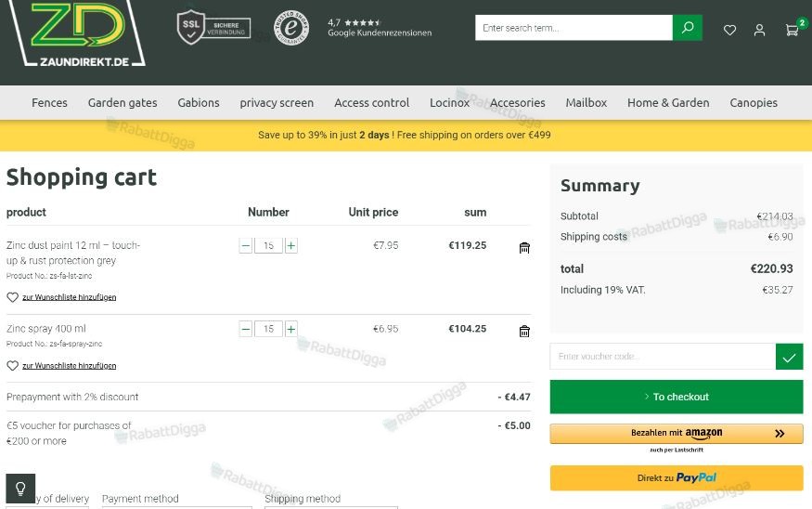Select the €104.25 sum value
The height and width of the screenshot is (509, 812).
point(467,329)
